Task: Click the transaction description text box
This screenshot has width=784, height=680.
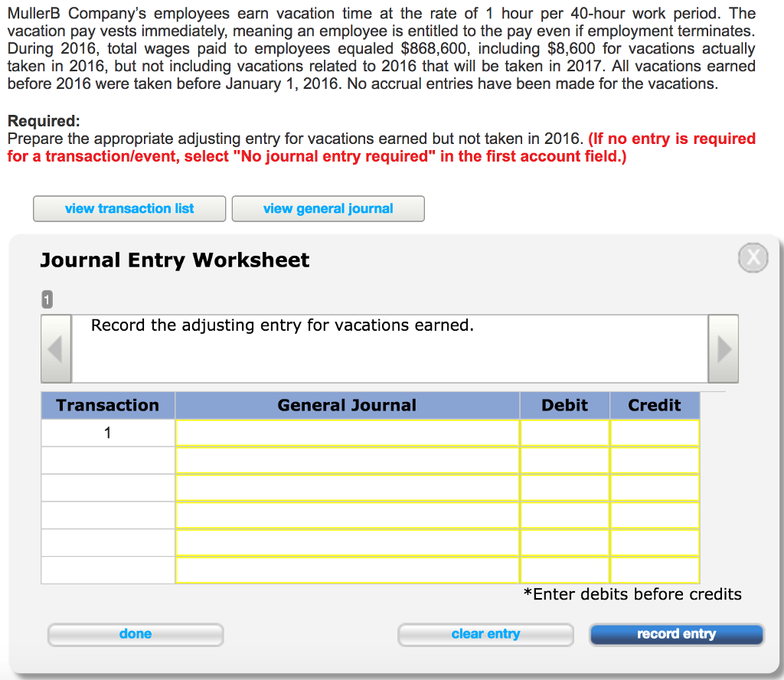Action: [390, 348]
